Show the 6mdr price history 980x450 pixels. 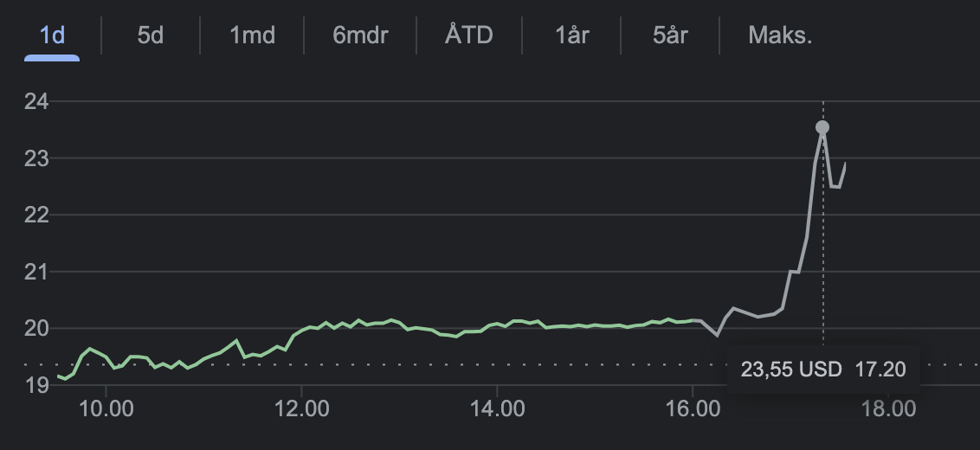[x=360, y=35]
